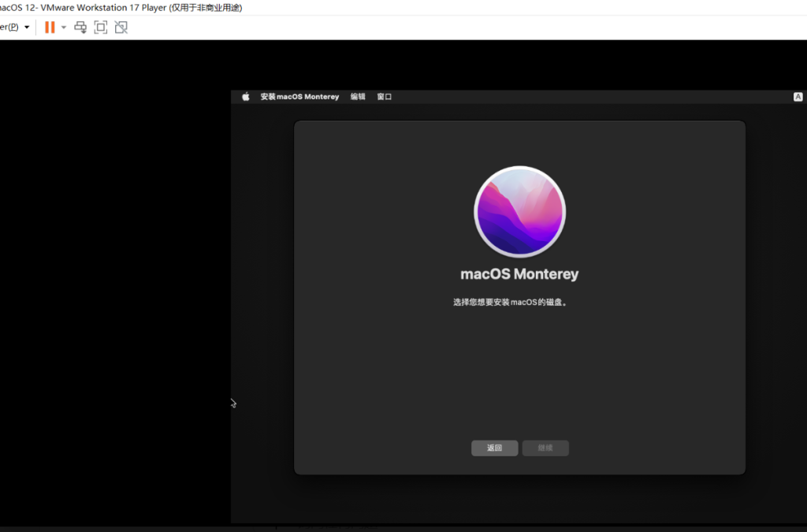Expand the power options arrow beside pause

64,28
